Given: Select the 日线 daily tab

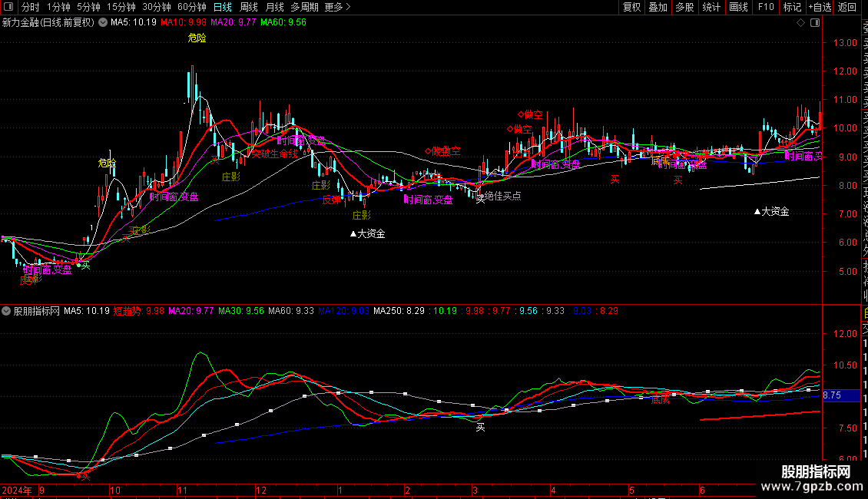Looking at the screenshot, I should pyautogui.click(x=223, y=7).
